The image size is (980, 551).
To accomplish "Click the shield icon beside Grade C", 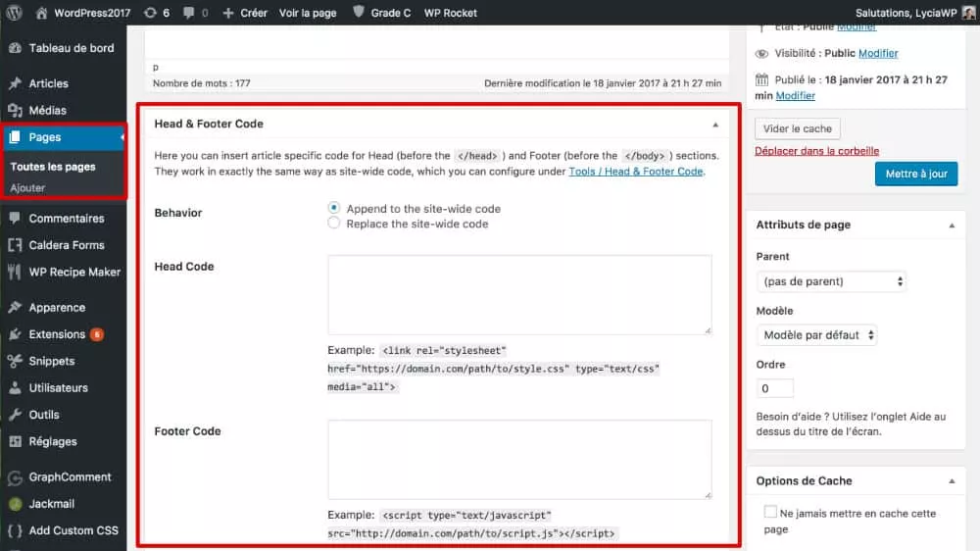I will click(x=358, y=12).
